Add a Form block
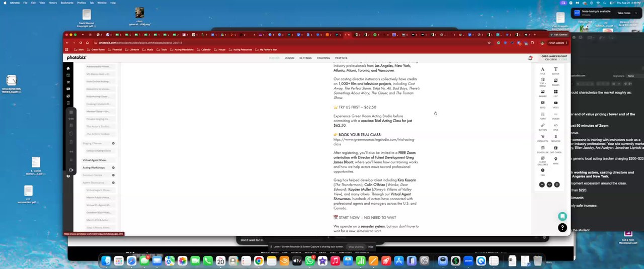644x269 pixels. pos(542,116)
